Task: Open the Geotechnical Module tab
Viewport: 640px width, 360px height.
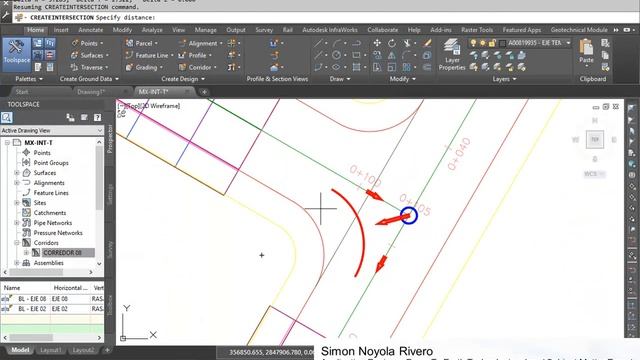Action: (x=579, y=30)
